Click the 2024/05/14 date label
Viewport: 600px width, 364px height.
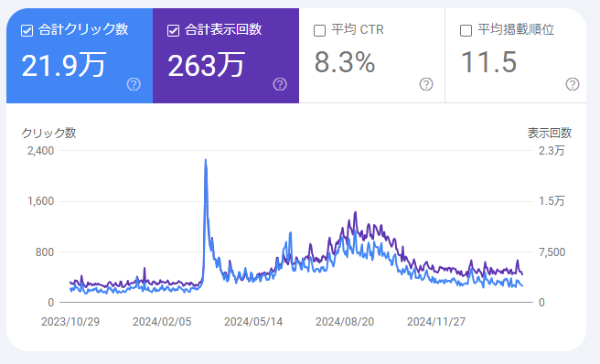253,322
